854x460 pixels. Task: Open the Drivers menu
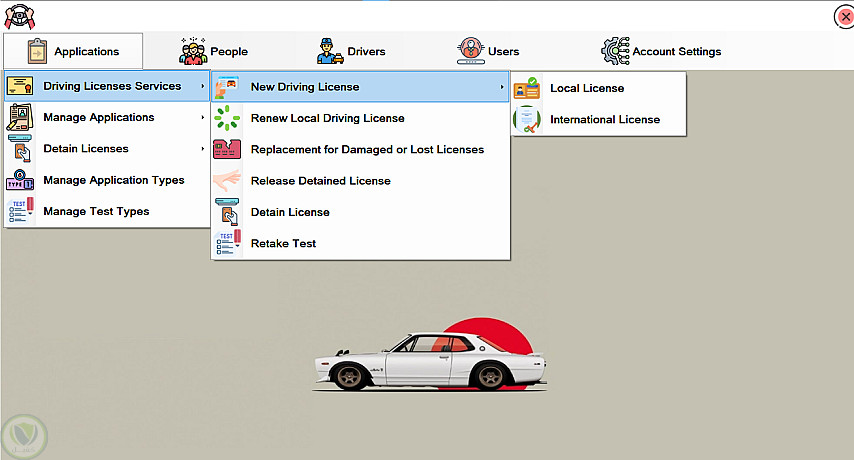[x=351, y=51]
